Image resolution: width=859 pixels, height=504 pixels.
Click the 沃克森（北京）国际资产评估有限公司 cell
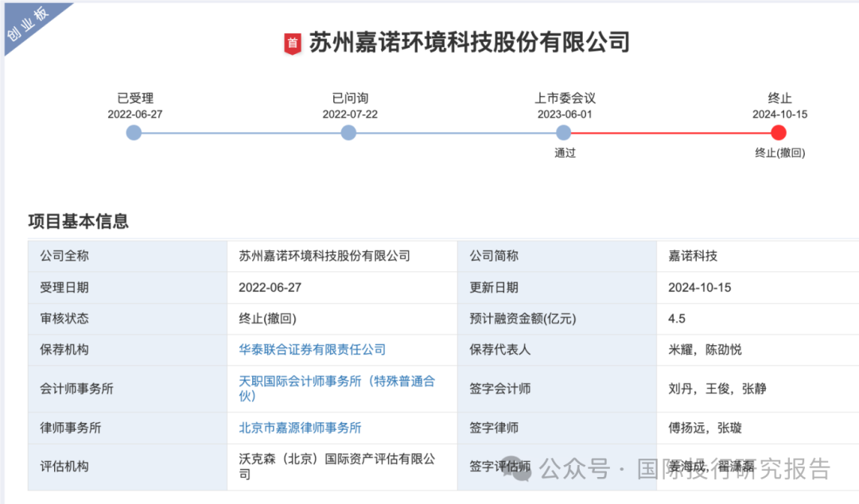click(342, 467)
